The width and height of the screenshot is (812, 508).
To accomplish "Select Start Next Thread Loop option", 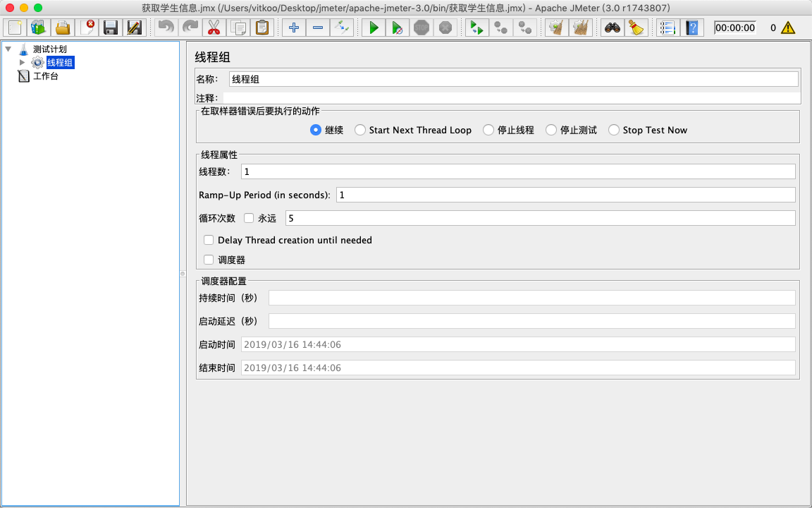I will [360, 130].
